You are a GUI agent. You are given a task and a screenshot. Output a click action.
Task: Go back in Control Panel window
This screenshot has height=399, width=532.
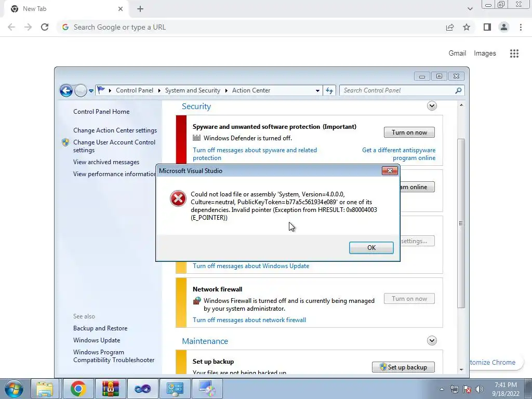click(66, 90)
